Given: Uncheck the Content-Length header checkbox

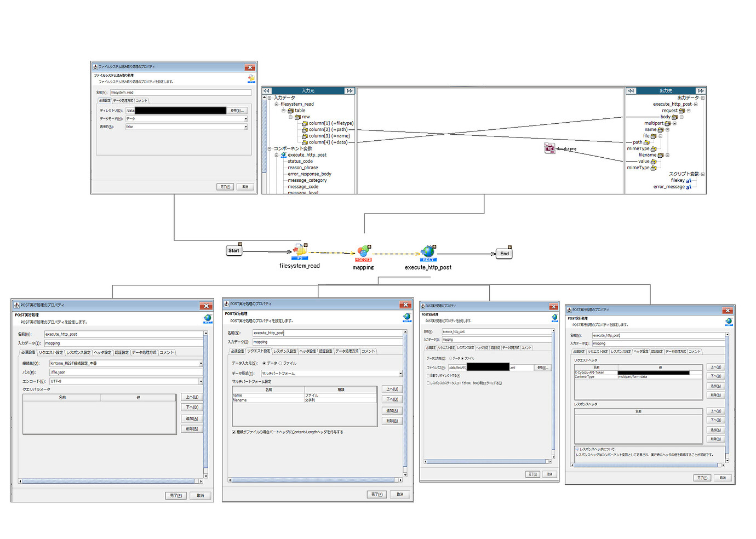Looking at the screenshot, I should (x=234, y=432).
